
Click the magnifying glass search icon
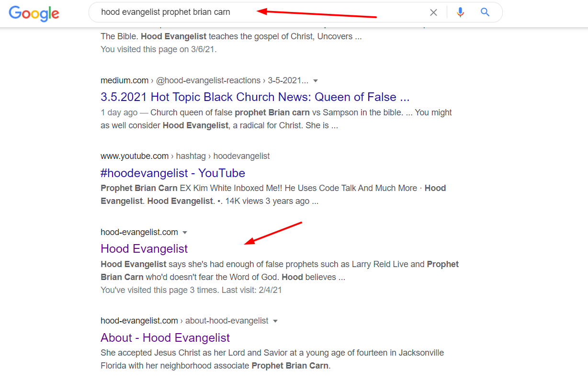pyautogui.click(x=485, y=12)
